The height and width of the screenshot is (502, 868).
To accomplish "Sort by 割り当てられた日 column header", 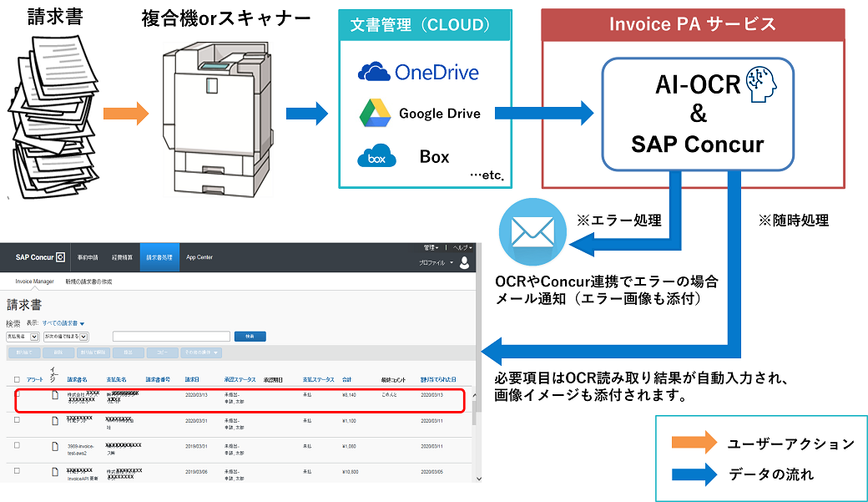I will click(x=438, y=379).
